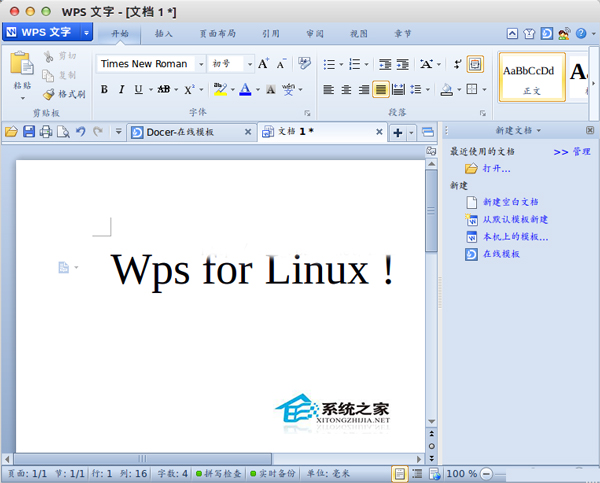
Task: Apply distributed alignment
Action: (398, 90)
